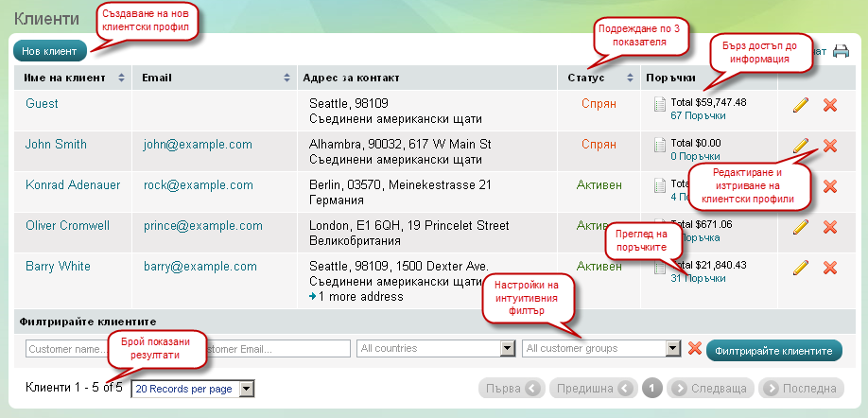This screenshot has width=868, height=418.
Task: Click the printer icon at top right
Action: [841, 51]
